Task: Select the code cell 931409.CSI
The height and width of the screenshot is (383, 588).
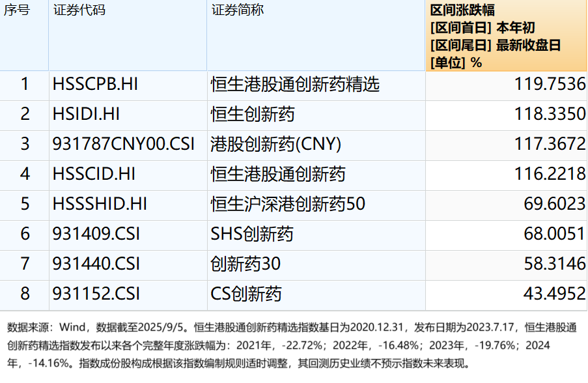Action: click(x=128, y=234)
